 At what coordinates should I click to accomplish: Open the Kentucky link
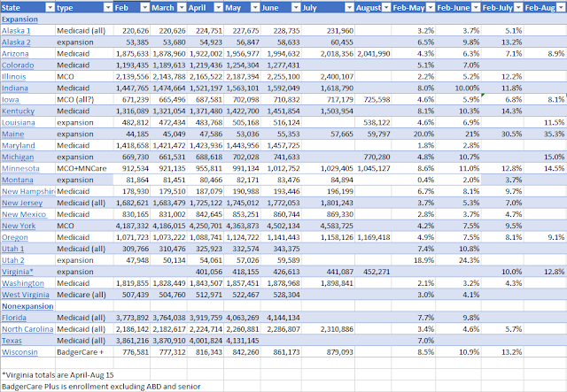click(x=18, y=111)
